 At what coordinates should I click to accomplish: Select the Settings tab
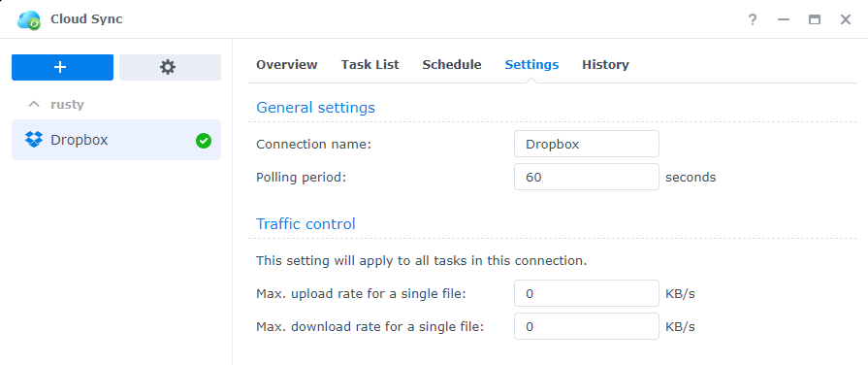531,65
